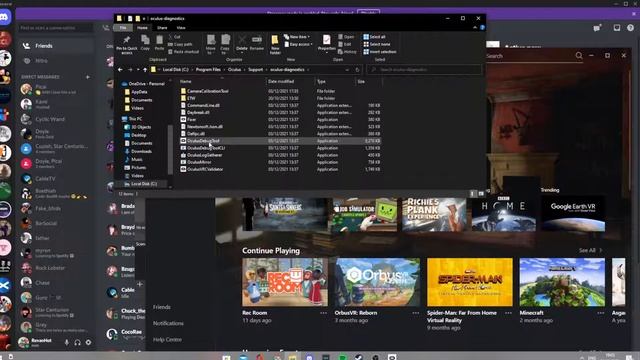This screenshot has height=360, width=640.
Task: Click Discord's Find or start a conversation box
Action: click(56, 28)
